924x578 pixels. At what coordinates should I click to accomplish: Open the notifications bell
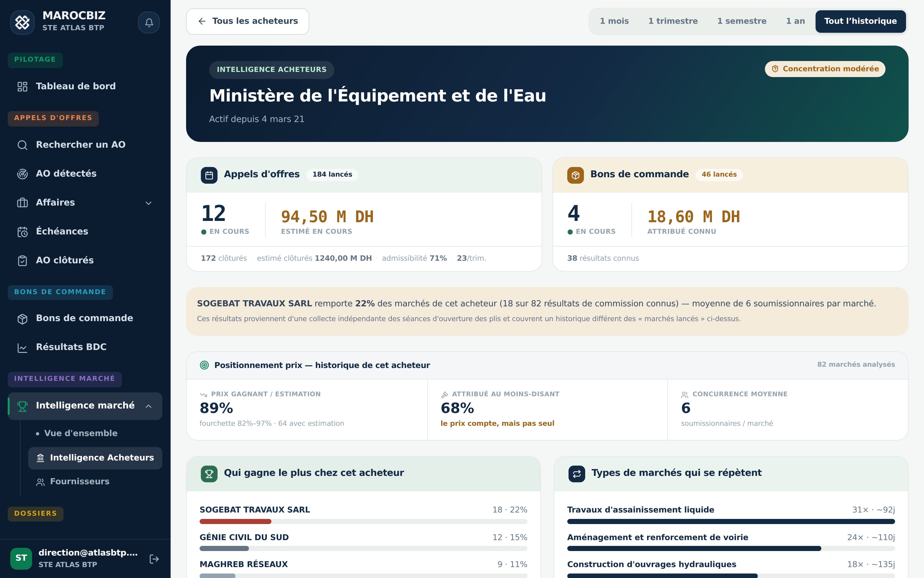coord(149,22)
